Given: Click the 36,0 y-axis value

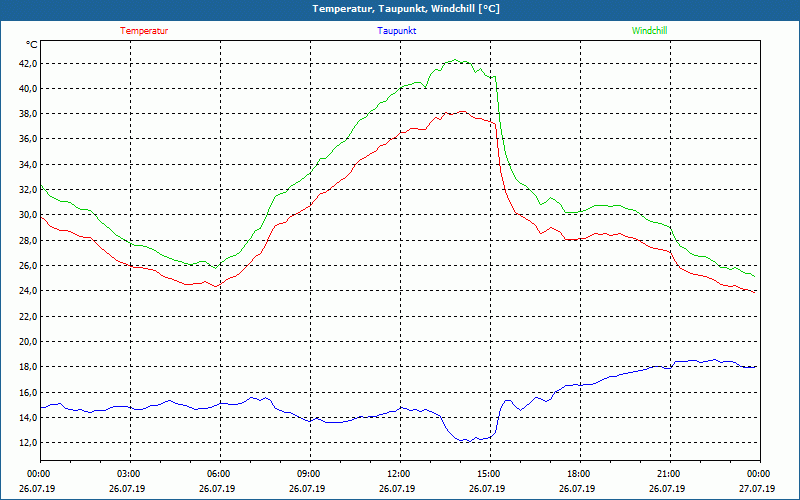Looking at the screenshot, I should point(28,139).
